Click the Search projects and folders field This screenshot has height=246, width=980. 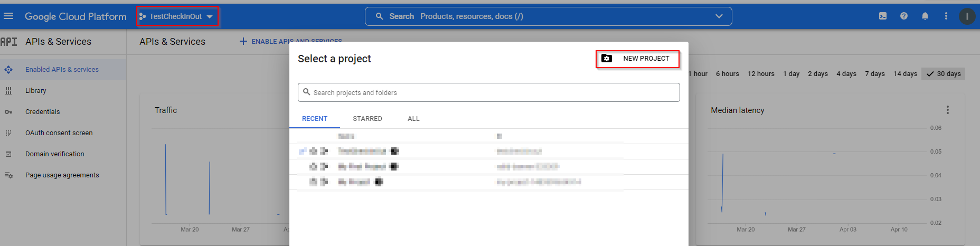point(488,92)
